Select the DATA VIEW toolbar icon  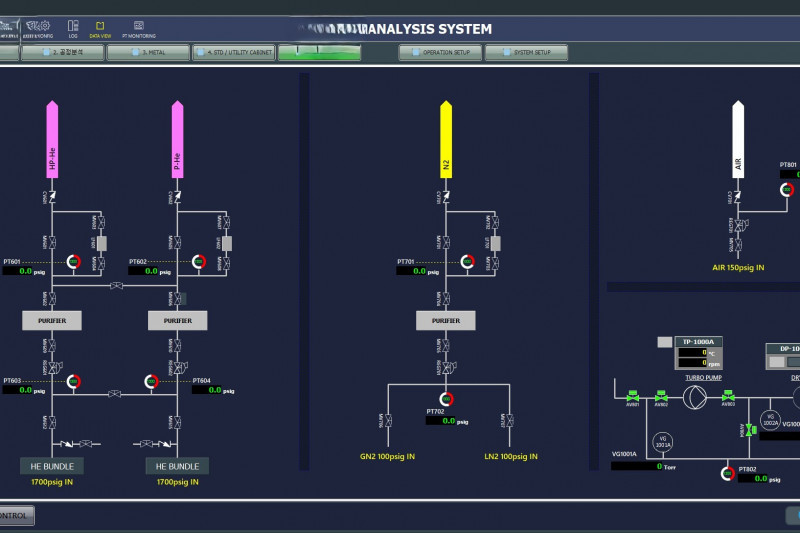click(x=100, y=26)
